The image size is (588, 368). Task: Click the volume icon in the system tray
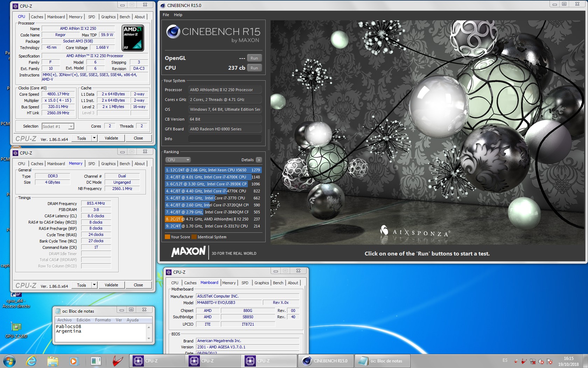coord(541,361)
